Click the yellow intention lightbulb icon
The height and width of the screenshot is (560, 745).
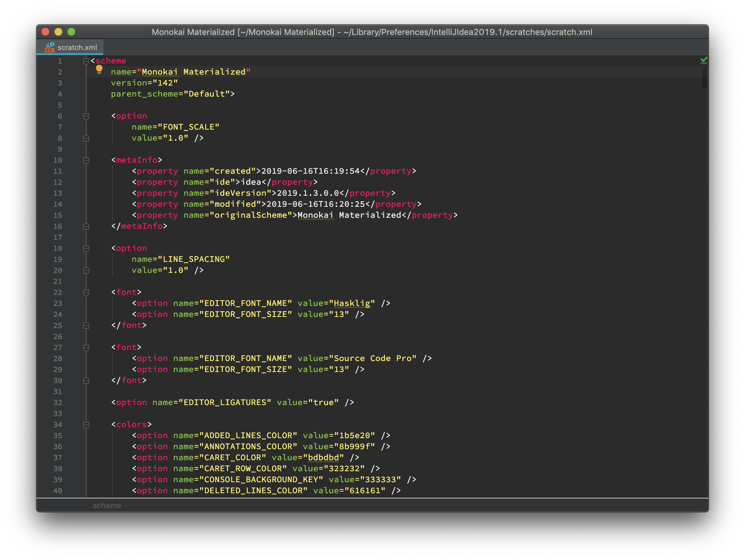point(99,69)
